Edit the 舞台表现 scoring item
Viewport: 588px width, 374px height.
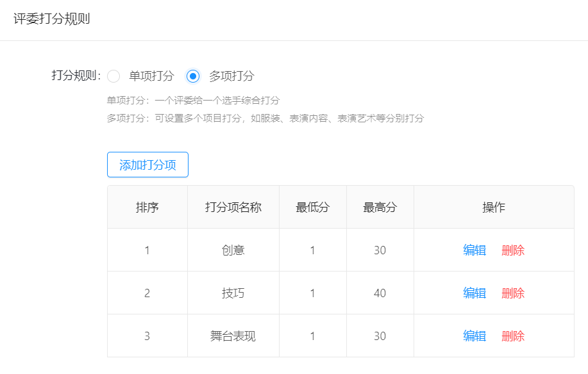click(475, 336)
